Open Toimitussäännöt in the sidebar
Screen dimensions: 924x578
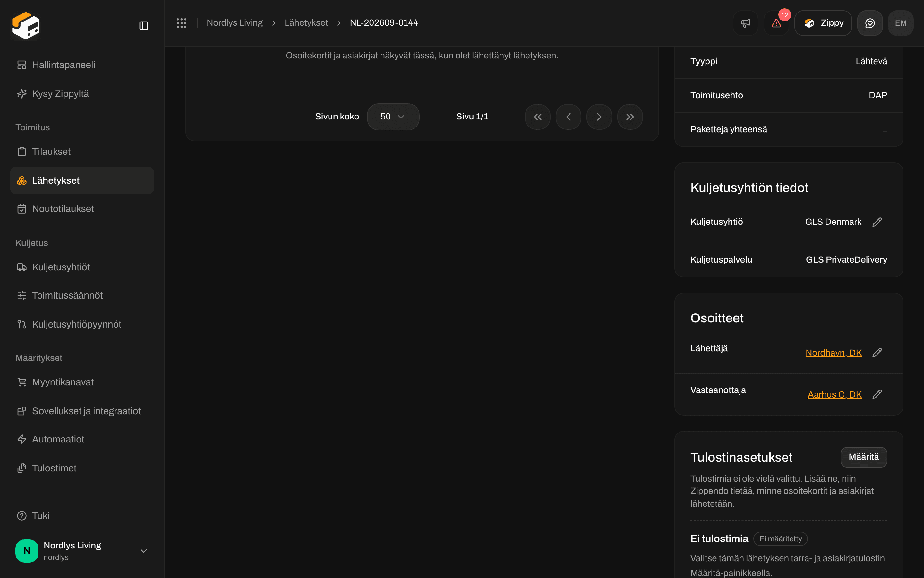point(82,295)
